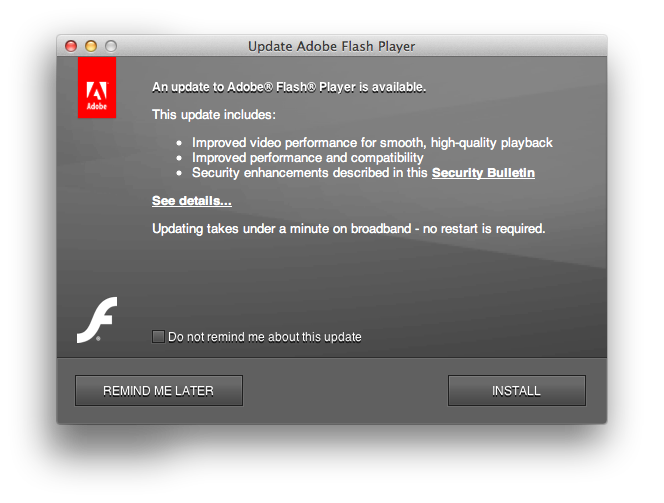Start the update with the INSTALL button
Viewport: 664px width, 503px height.
click(x=517, y=390)
